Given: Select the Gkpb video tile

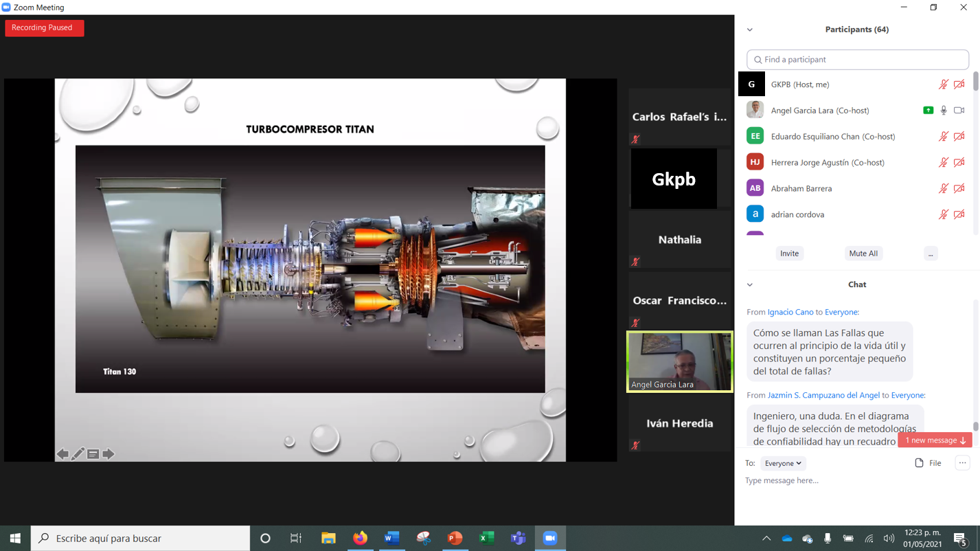Looking at the screenshot, I should click(x=674, y=179).
